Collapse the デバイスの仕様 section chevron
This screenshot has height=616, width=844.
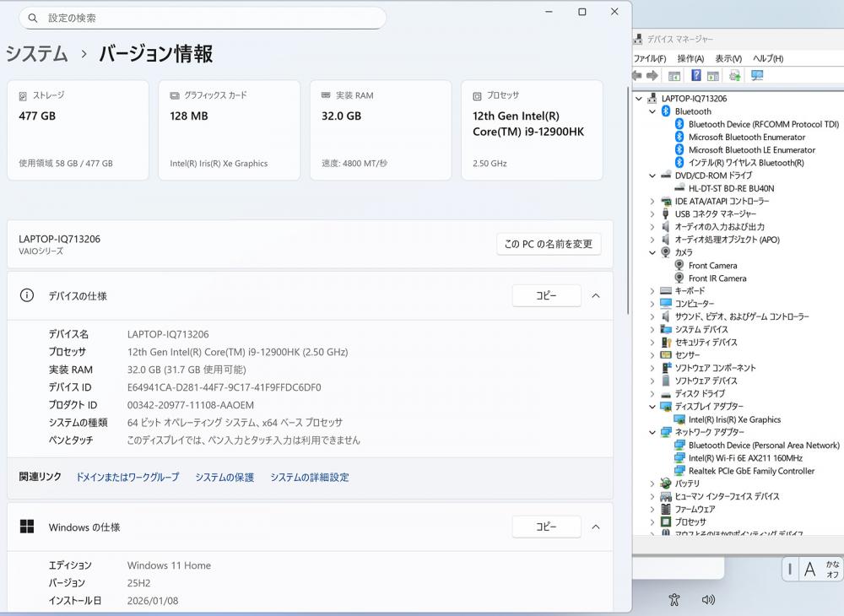coord(596,296)
